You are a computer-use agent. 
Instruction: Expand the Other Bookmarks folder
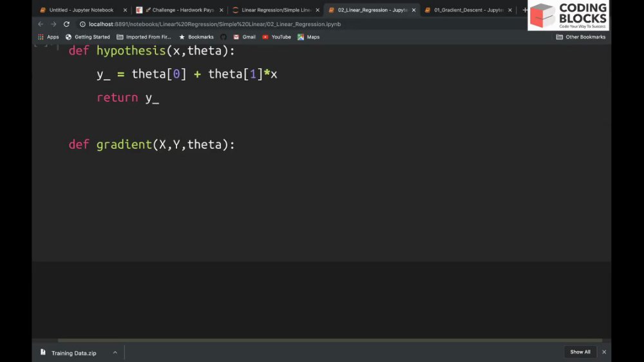[580, 37]
